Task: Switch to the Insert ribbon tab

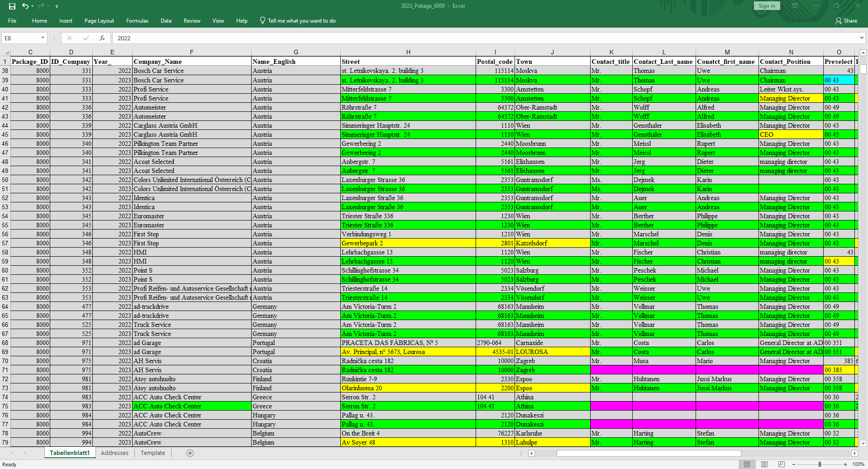Action: tap(66, 21)
